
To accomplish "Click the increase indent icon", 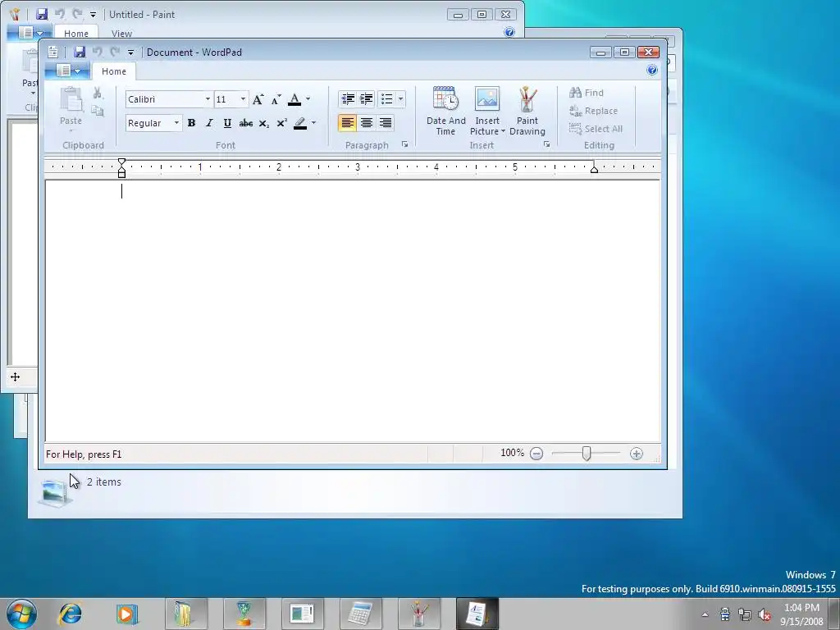I will coord(367,98).
